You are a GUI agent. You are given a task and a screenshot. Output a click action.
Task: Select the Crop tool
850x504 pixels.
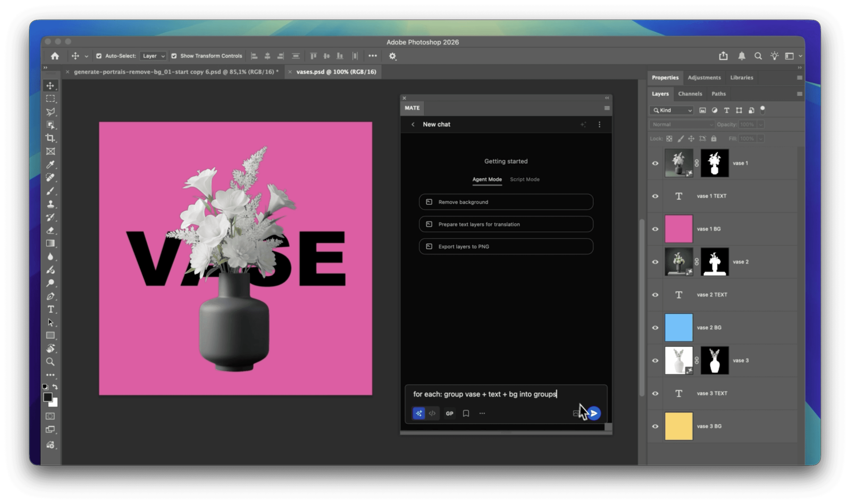(51, 138)
